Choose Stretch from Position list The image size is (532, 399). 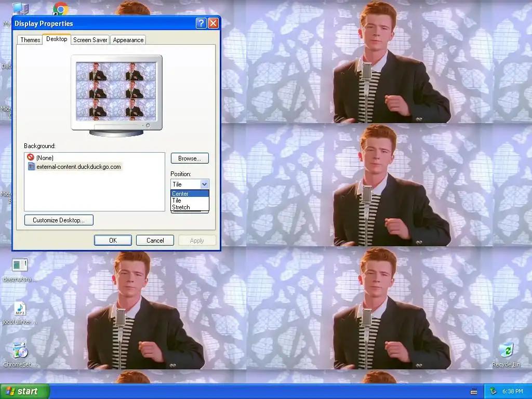pyautogui.click(x=190, y=207)
